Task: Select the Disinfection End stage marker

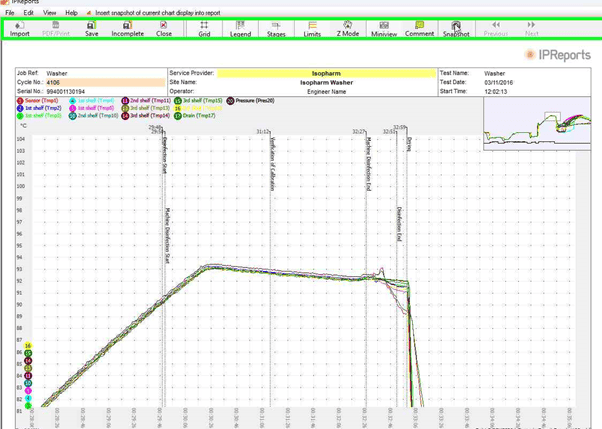Action: 399,224
